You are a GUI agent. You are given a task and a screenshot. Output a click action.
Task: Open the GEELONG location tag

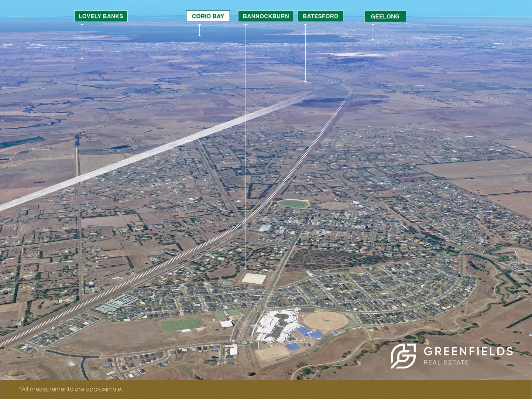coord(385,16)
